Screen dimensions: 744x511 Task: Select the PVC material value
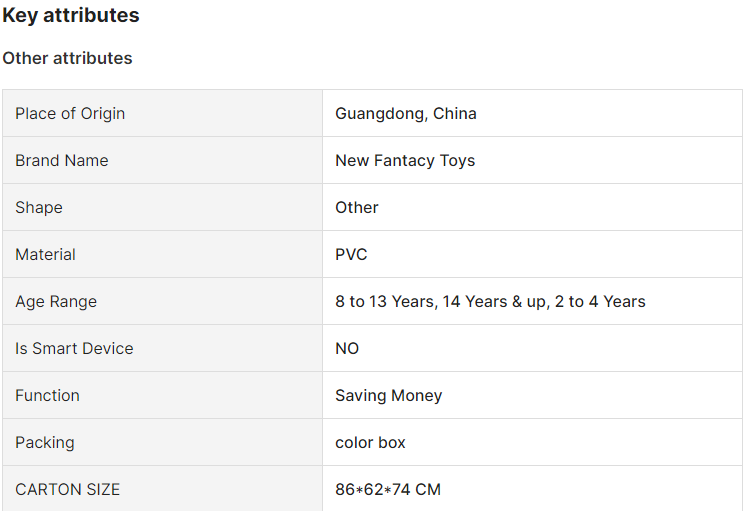pyautogui.click(x=351, y=255)
